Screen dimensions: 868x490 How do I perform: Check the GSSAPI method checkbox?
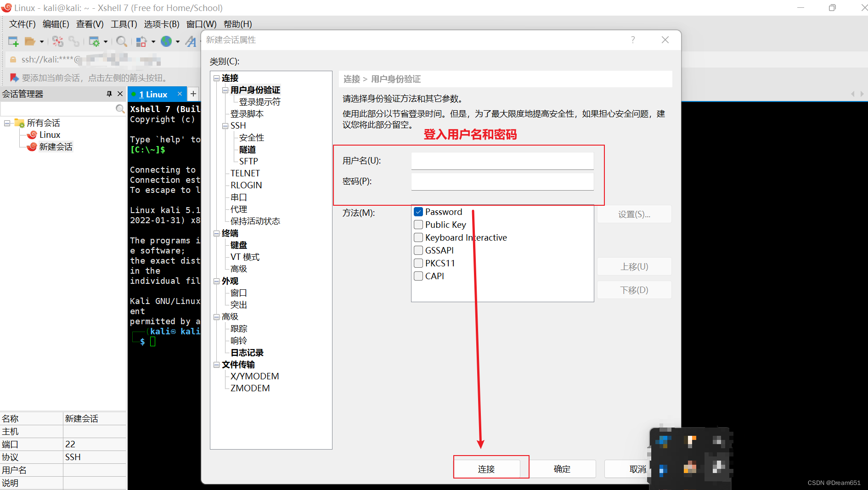(418, 250)
